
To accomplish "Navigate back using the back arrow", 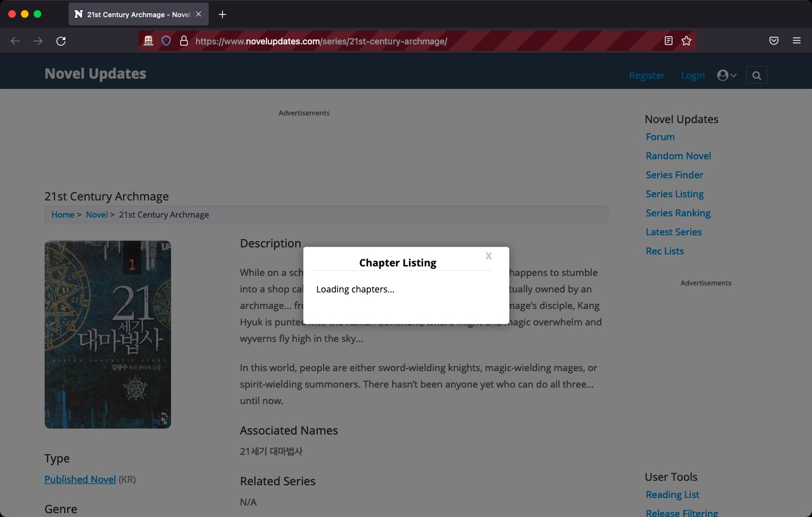I will pos(15,41).
